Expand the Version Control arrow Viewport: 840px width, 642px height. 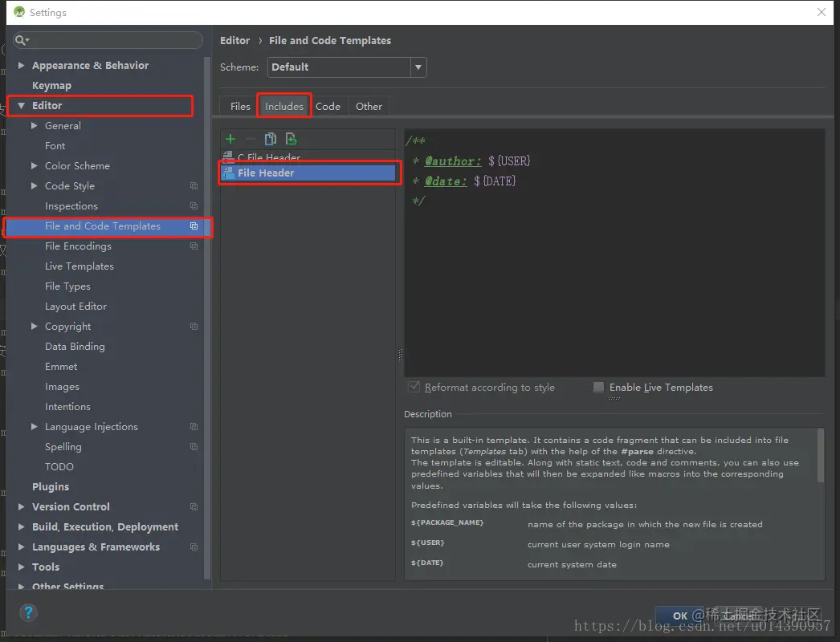[22, 507]
